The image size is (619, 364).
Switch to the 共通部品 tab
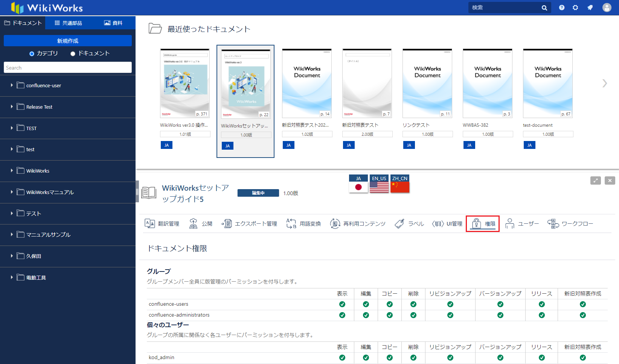click(68, 23)
